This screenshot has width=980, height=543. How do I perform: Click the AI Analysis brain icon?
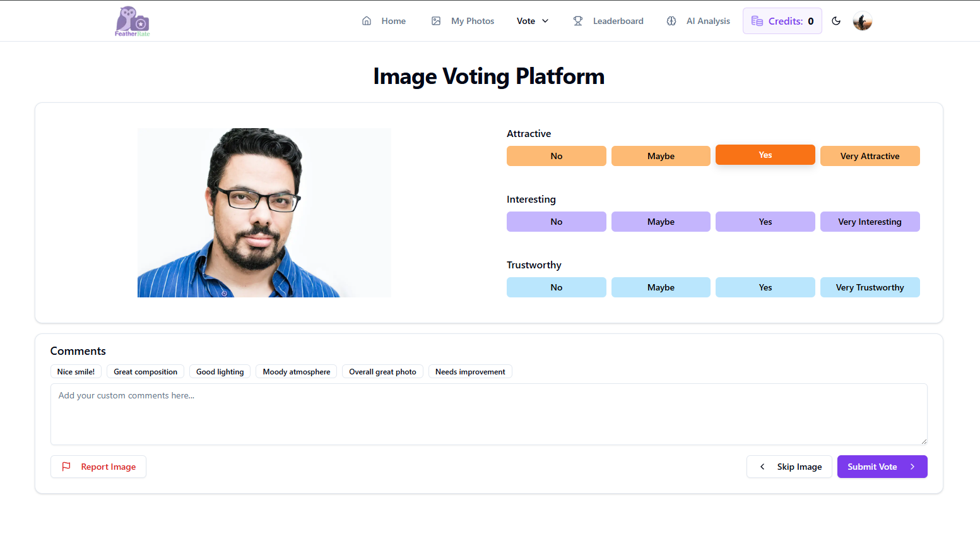671,21
